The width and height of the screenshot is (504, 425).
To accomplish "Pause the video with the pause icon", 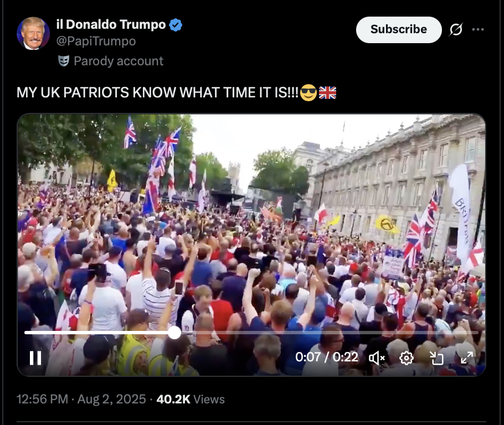I will 35,357.
